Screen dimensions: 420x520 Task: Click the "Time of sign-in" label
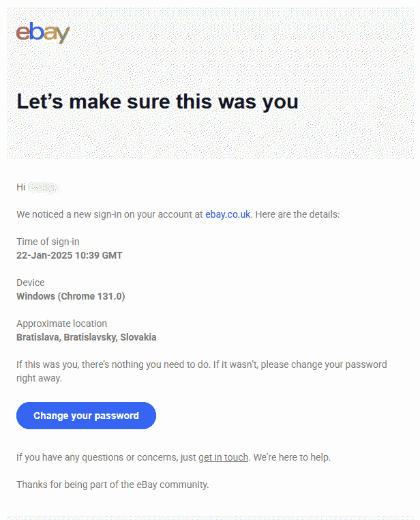pyautogui.click(x=48, y=242)
